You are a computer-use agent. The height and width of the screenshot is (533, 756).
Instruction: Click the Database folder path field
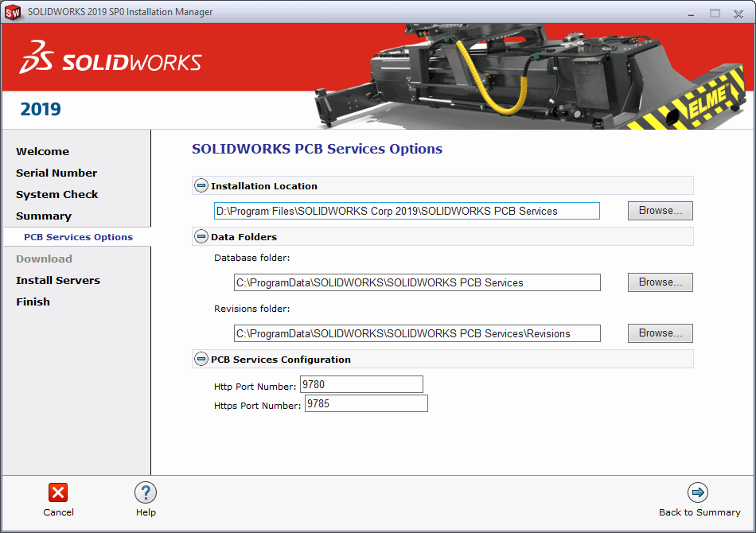(x=417, y=282)
